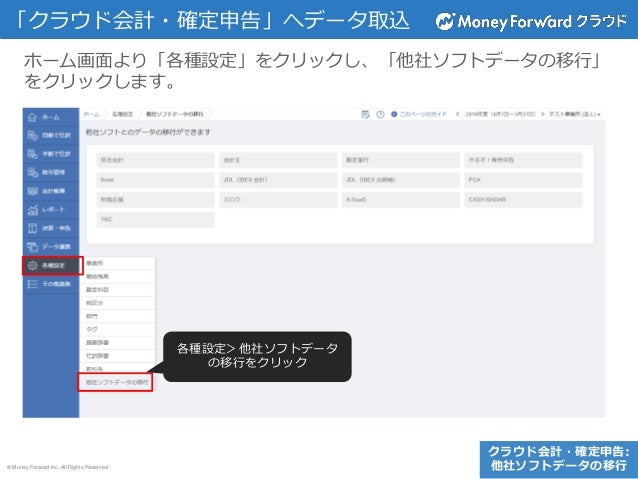Image resolution: width=638 pixels, height=479 pixels.
Task: Choose 他社ソフトデータの移行 in settings submenu
Action: click(x=116, y=383)
